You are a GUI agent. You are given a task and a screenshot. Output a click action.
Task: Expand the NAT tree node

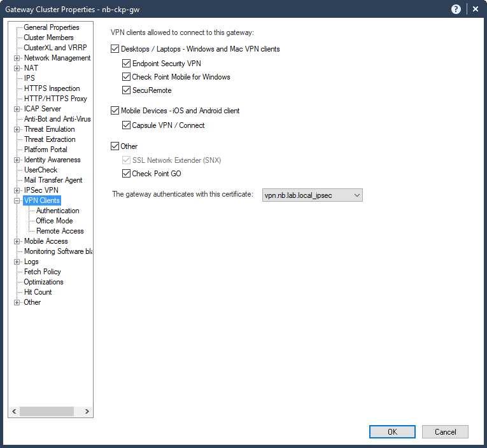(17, 68)
